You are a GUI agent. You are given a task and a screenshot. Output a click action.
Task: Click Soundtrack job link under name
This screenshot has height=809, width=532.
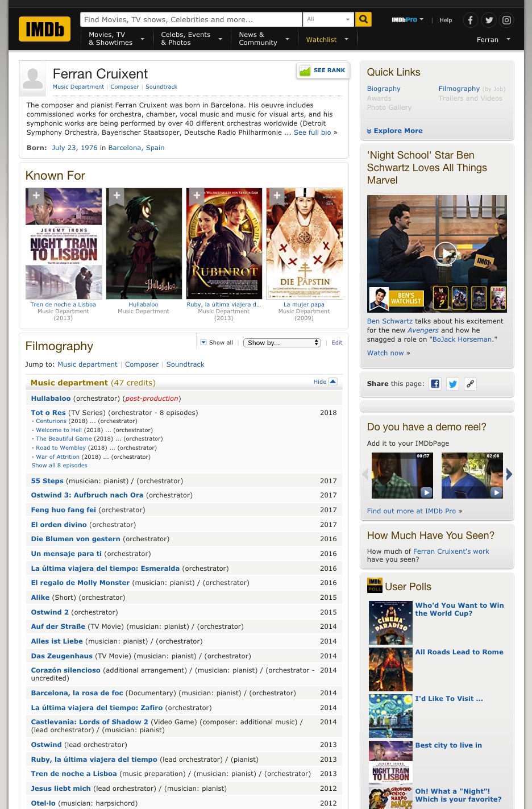click(x=161, y=87)
